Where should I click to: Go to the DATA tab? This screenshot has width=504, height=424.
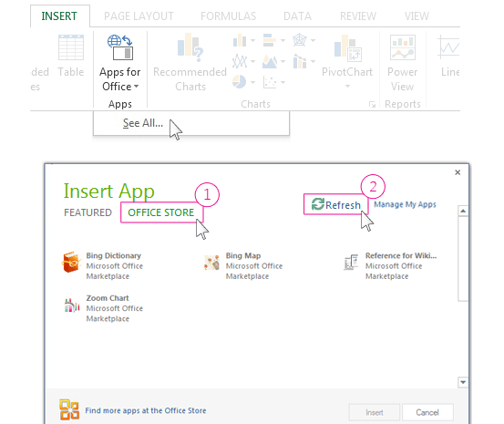pyautogui.click(x=297, y=16)
